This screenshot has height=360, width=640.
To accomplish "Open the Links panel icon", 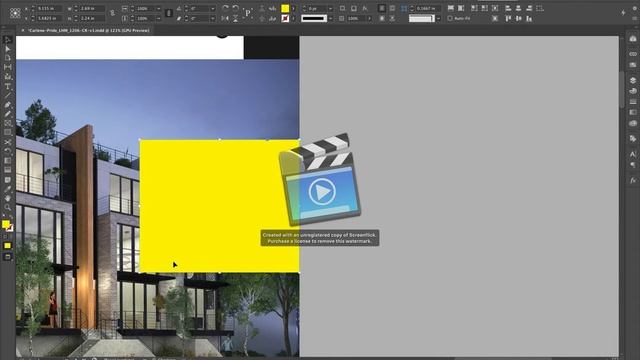I will pos(633,54).
